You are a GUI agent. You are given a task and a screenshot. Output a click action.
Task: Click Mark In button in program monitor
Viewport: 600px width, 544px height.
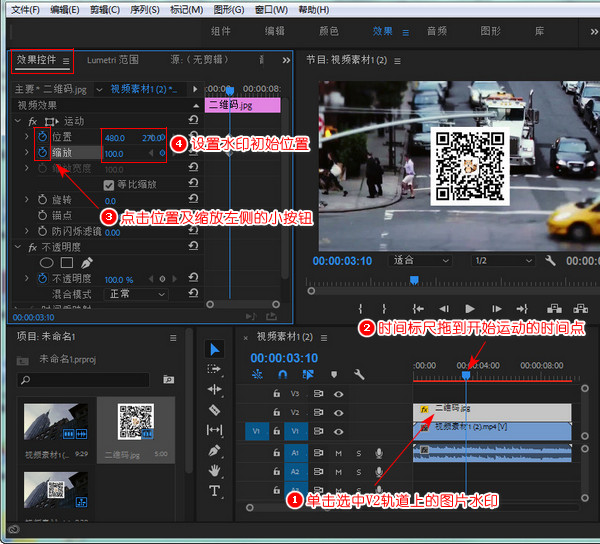click(x=360, y=308)
